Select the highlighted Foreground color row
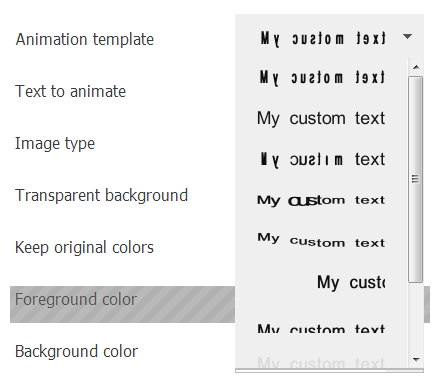Viewport: 445px width, 384px height. point(122,304)
